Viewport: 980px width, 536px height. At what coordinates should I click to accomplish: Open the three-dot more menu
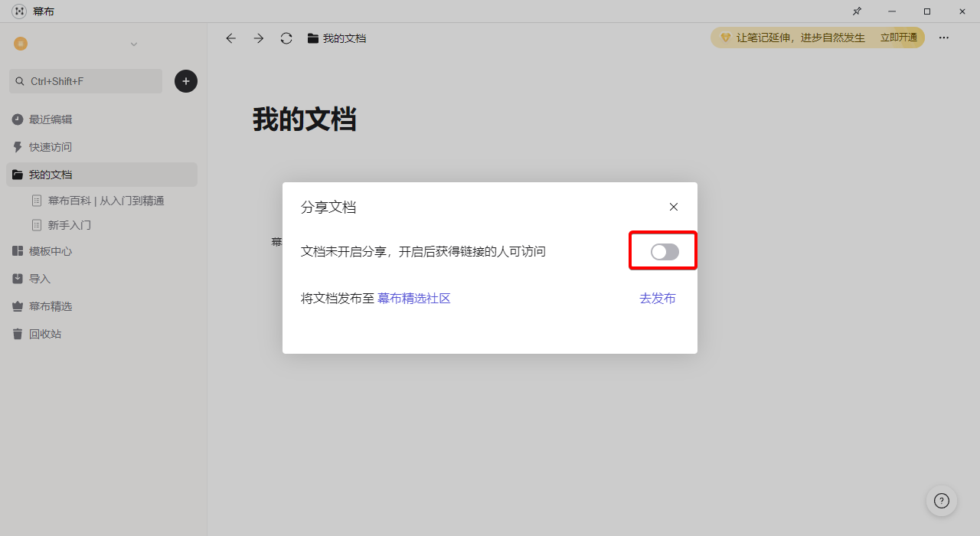pos(944,38)
